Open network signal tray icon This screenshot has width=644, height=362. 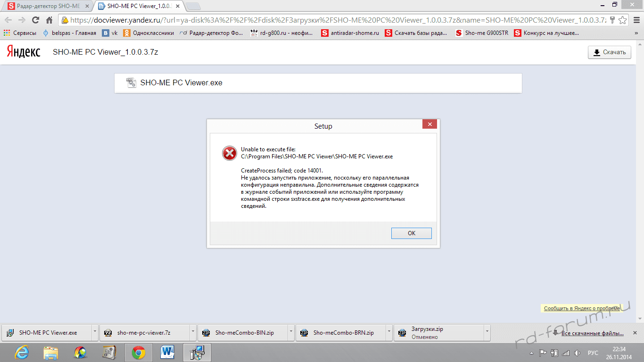(x=566, y=353)
